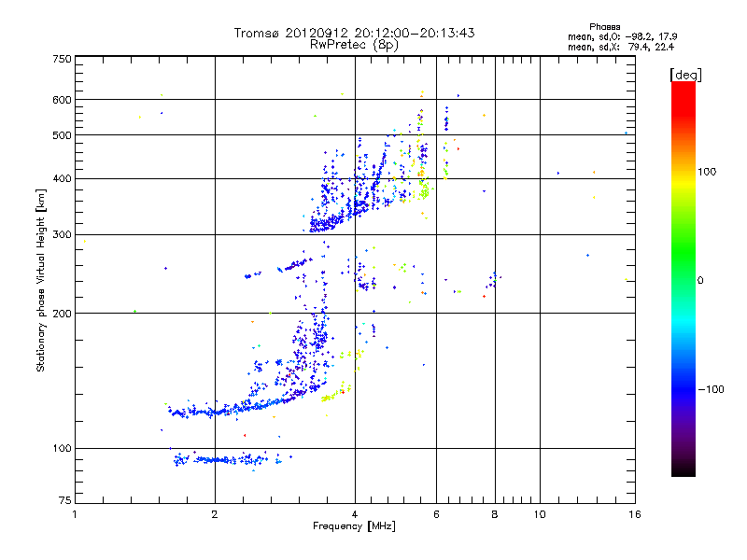Click the x-axis tick label 16
Viewport: 747px width, 560px height.
(x=635, y=514)
